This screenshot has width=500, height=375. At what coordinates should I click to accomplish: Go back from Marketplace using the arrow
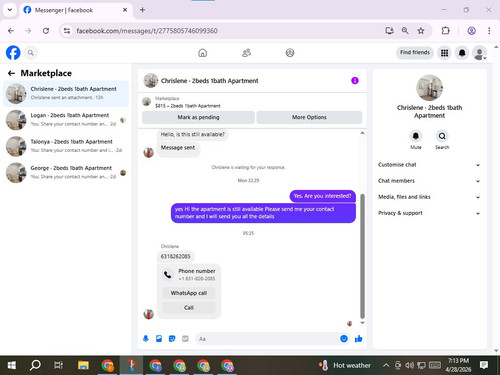[11, 73]
